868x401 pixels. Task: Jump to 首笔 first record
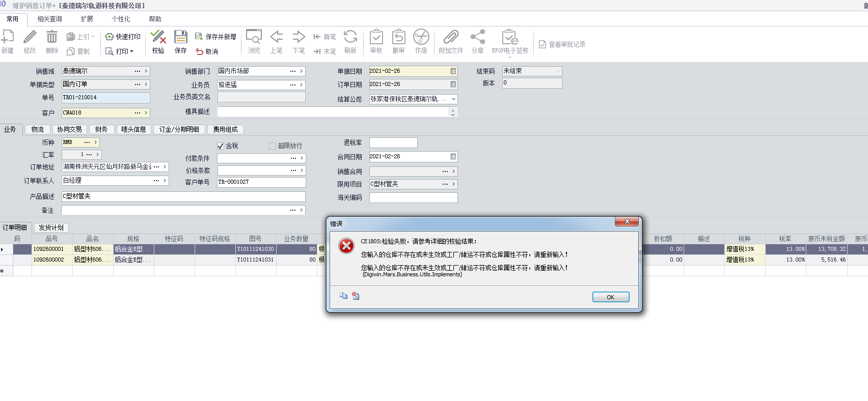point(324,37)
